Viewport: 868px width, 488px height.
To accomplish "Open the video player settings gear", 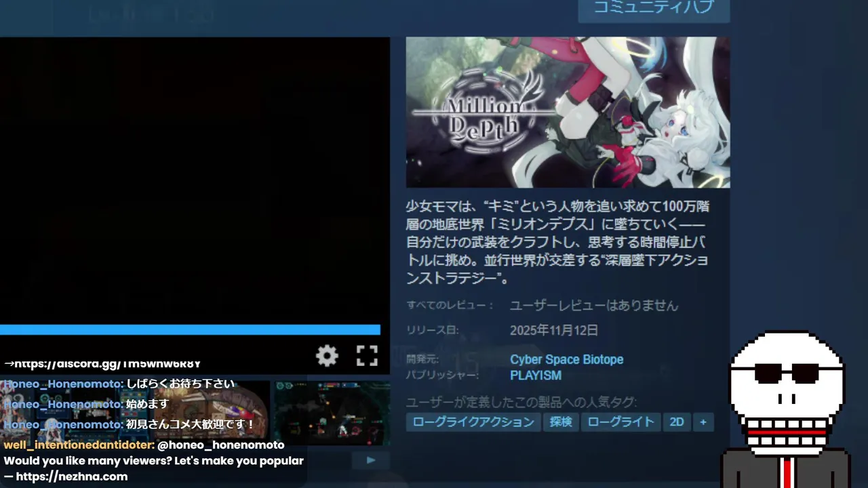I will pyautogui.click(x=327, y=355).
